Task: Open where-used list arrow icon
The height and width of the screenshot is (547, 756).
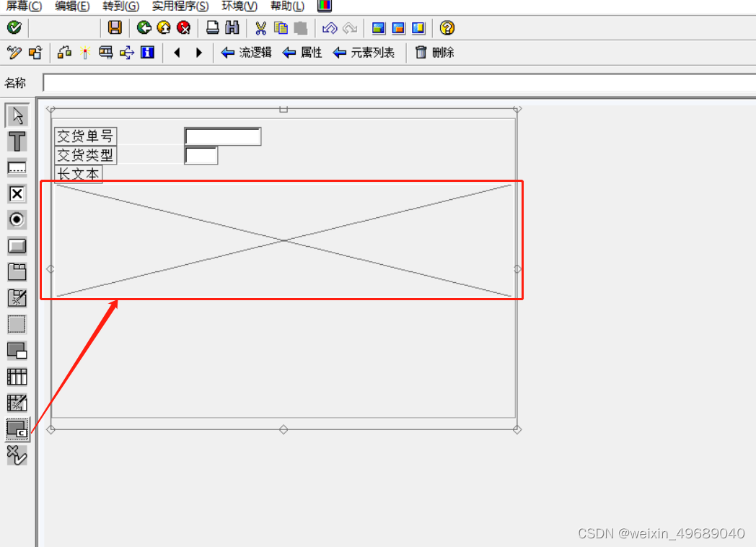Action: [x=127, y=52]
